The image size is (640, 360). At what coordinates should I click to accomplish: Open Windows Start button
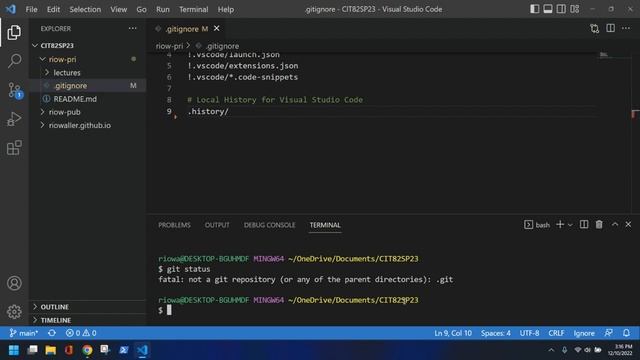click(13, 350)
